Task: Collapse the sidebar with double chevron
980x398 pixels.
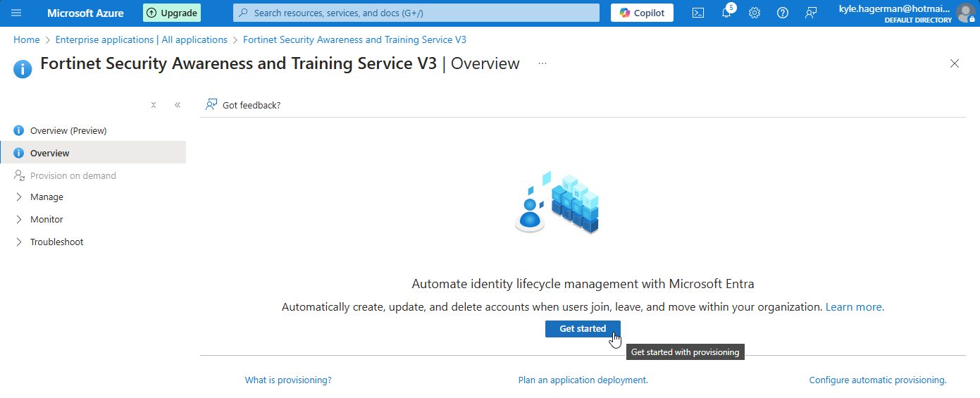Action: [178, 105]
